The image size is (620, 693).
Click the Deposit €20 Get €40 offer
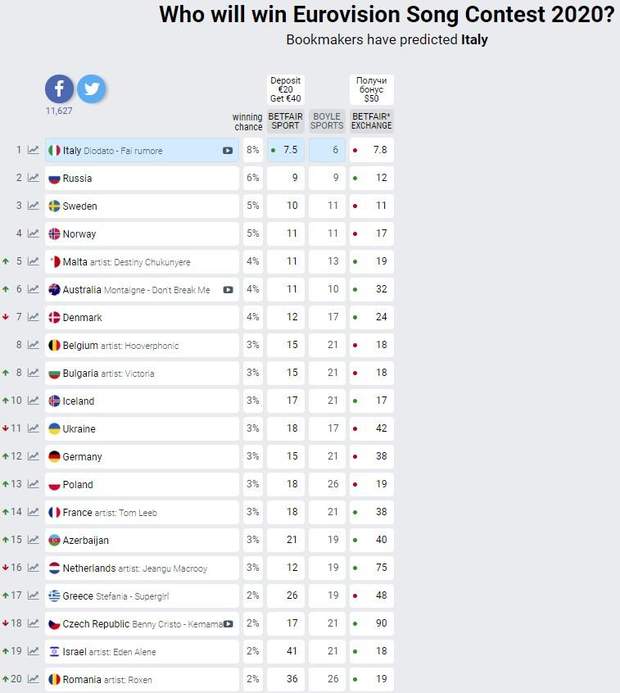coord(285,90)
